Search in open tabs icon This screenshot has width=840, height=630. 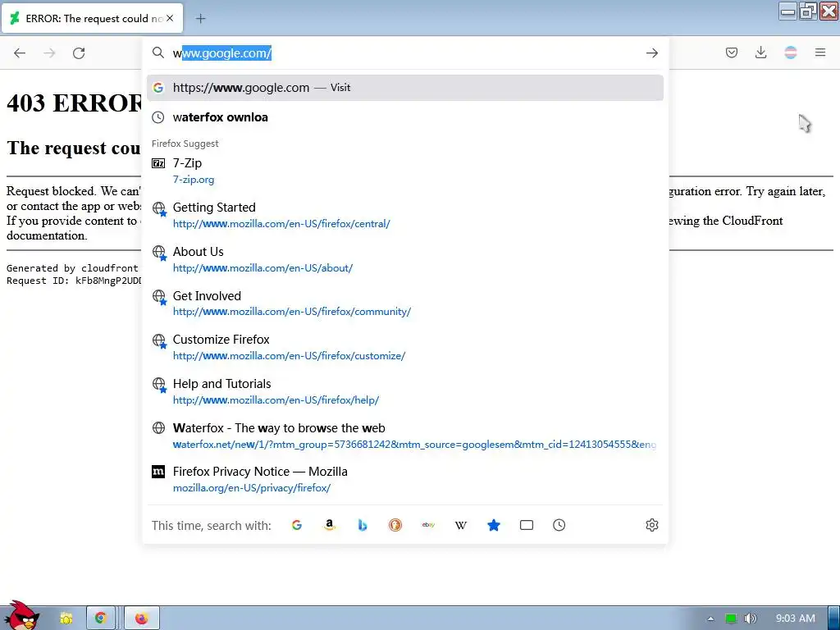coord(527,525)
